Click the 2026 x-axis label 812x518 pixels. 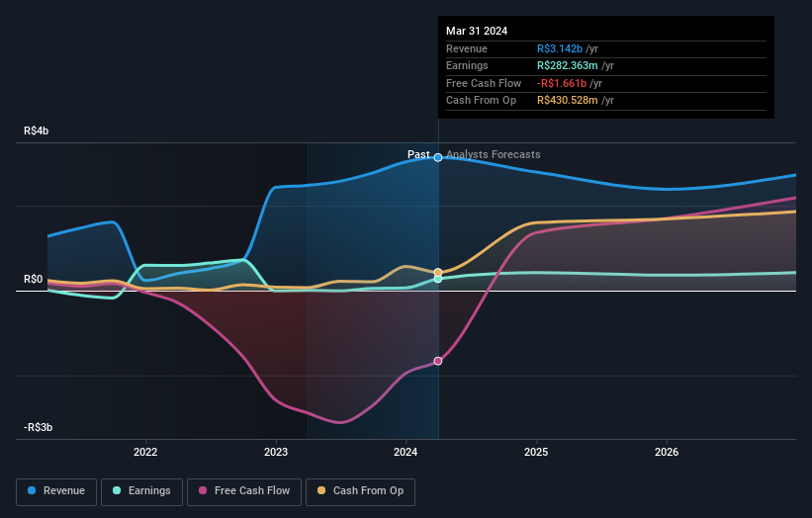pyautogui.click(x=667, y=453)
